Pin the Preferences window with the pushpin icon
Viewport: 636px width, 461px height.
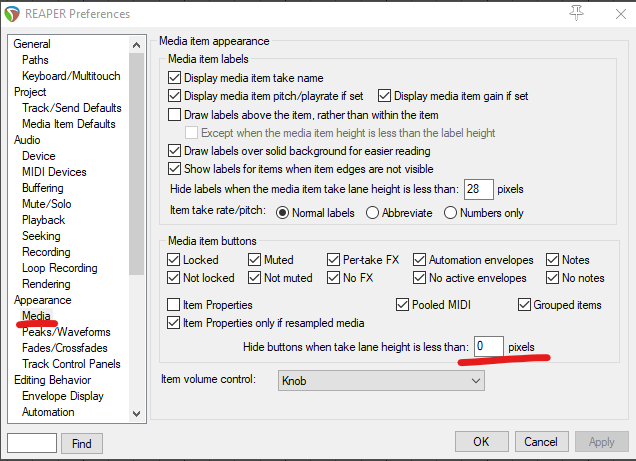tap(576, 13)
